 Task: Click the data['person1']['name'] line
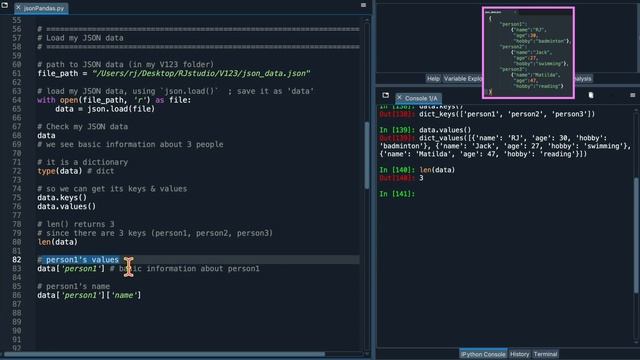[89, 295]
